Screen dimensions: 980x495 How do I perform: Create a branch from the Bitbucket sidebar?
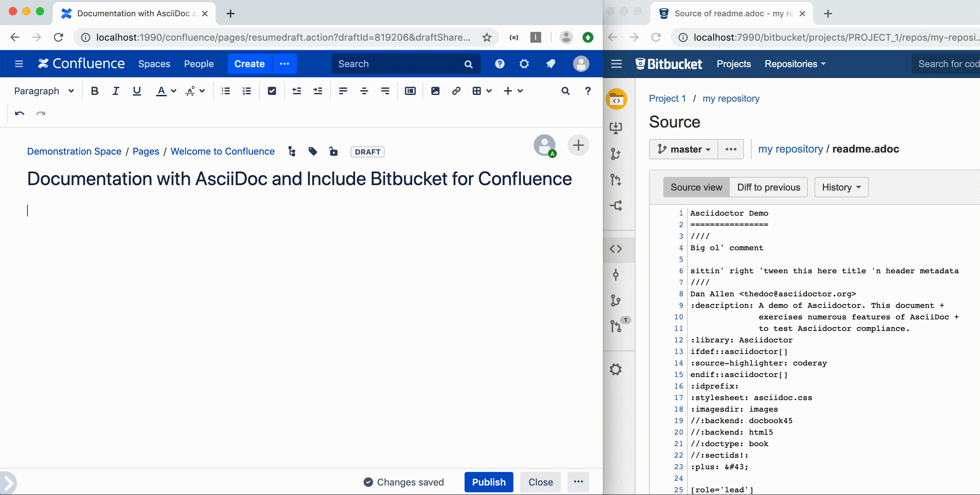[x=616, y=154]
